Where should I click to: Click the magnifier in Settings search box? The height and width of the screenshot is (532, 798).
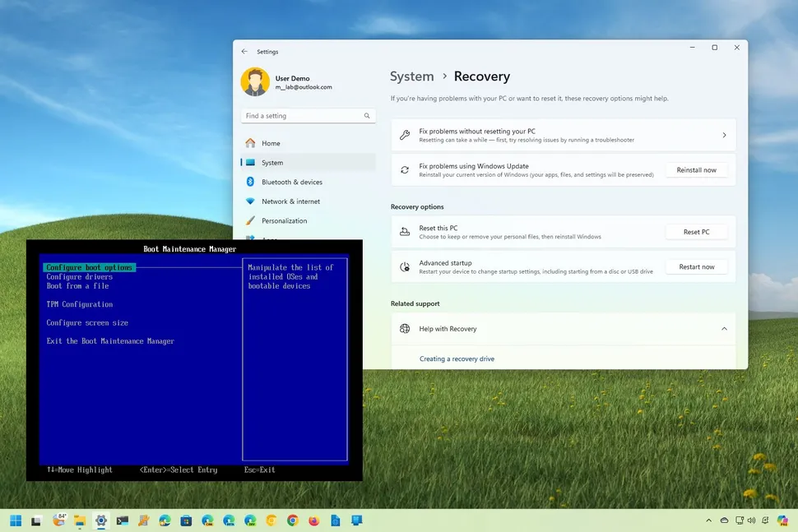[367, 116]
